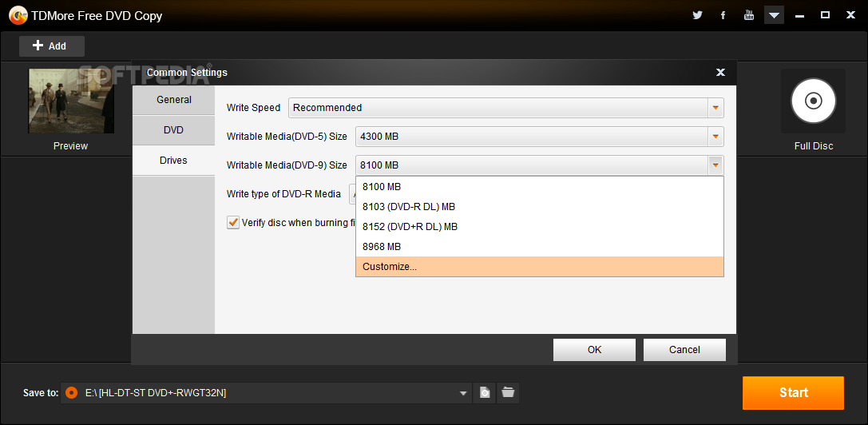Click Cancel in Common Settings
This screenshot has width=868, height=425.
[685, 350]
